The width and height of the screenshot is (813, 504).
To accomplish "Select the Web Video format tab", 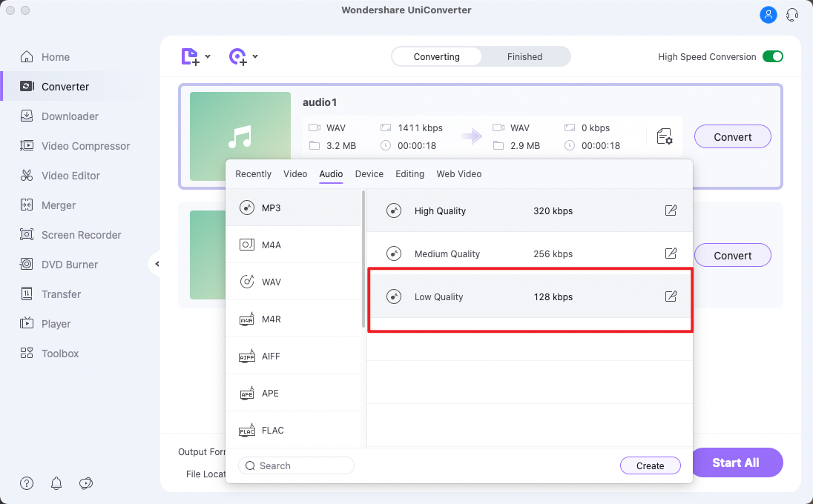I will (x=459, y=174).
